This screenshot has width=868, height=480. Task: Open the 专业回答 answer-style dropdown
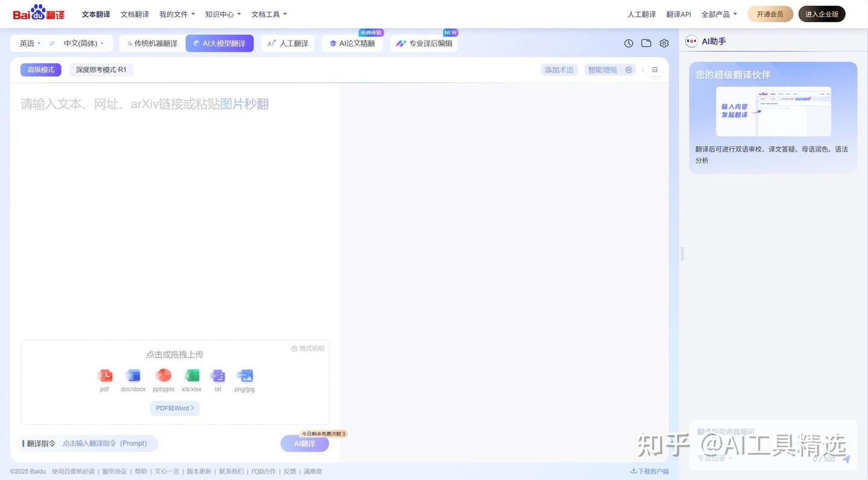click(715, 458)
